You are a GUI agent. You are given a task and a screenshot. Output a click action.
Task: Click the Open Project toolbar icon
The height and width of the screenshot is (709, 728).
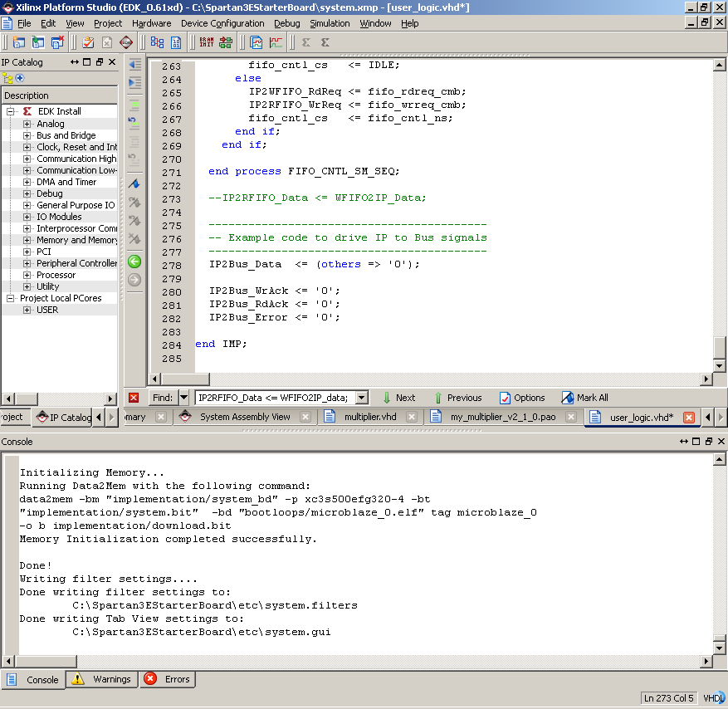click(38, 42)
